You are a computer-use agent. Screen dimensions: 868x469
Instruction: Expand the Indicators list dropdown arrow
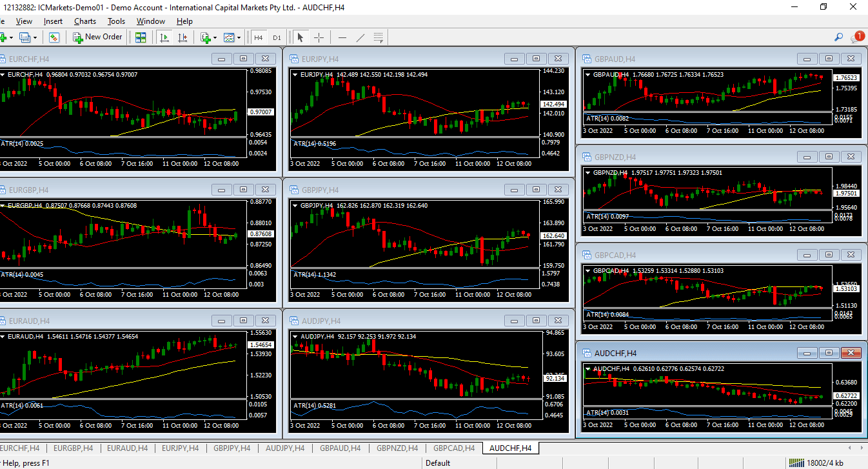point(215,37)
